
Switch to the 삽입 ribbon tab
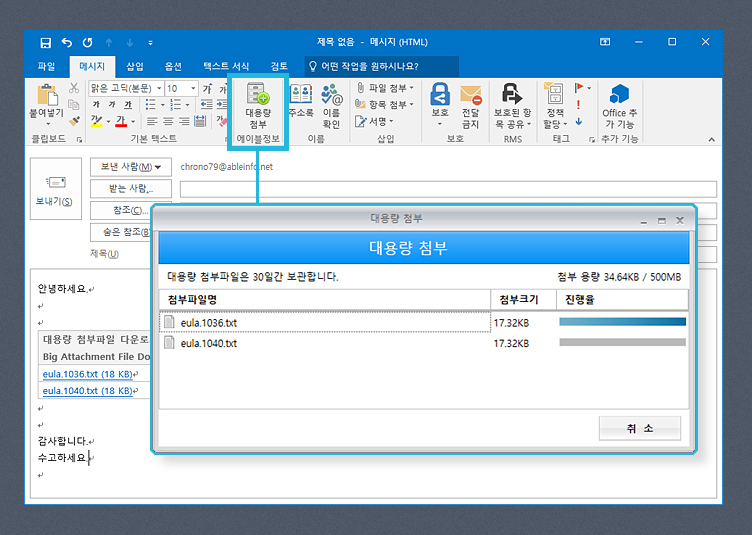[135, 66]
